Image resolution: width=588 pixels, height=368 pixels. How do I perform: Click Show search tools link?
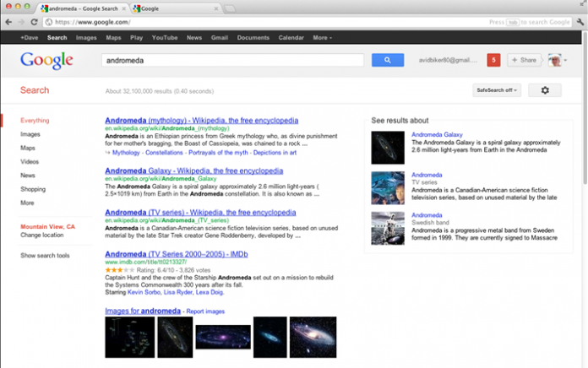click(x=45, y=255)
